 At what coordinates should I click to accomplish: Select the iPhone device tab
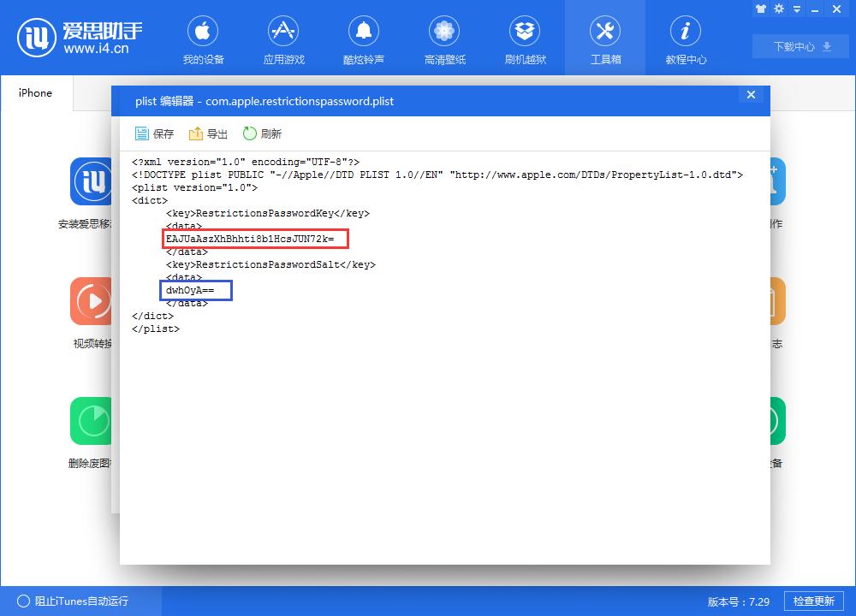tap(35, 92)
